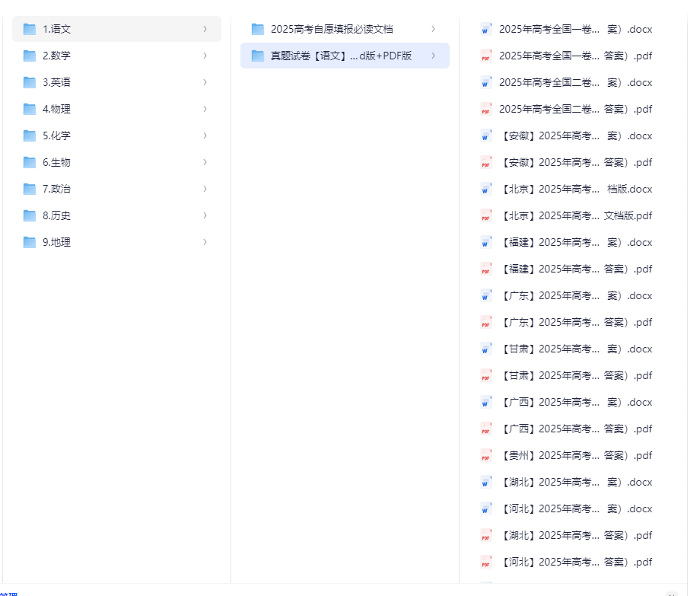
Task: Click the folder icon beside 2.数学
Action: coord(30,56)
